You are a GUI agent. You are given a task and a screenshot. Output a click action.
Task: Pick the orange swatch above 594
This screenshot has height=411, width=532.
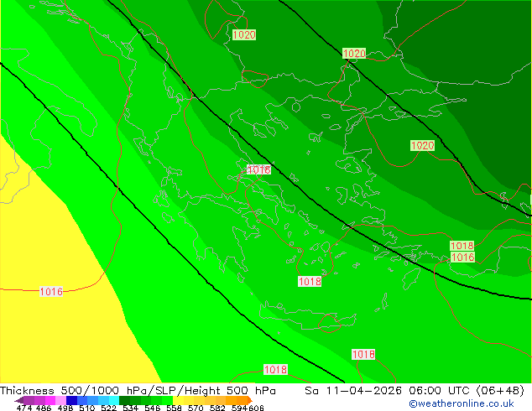click(x=243, y=400)
